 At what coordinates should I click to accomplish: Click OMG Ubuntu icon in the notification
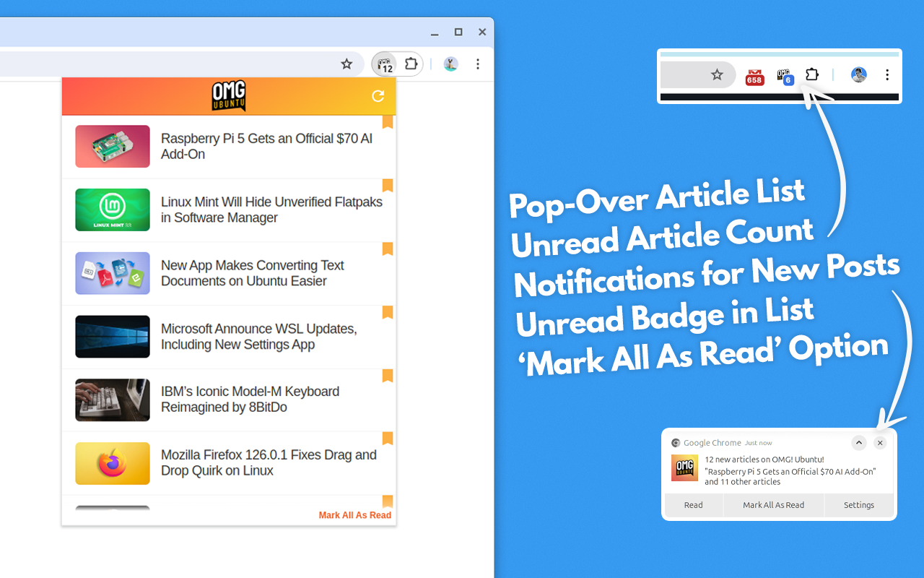tap(684, 468)
